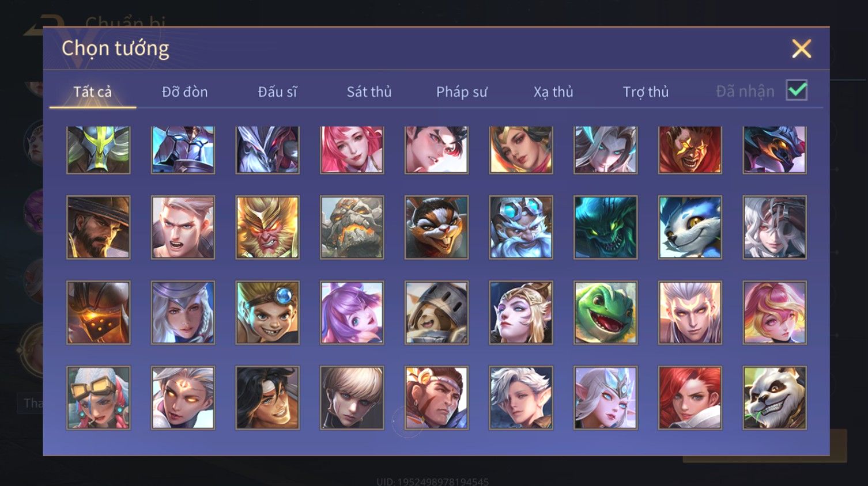This screenshot has height=486, width=868.
Task: Select the raccoon hero portrait
Action: 436,227
